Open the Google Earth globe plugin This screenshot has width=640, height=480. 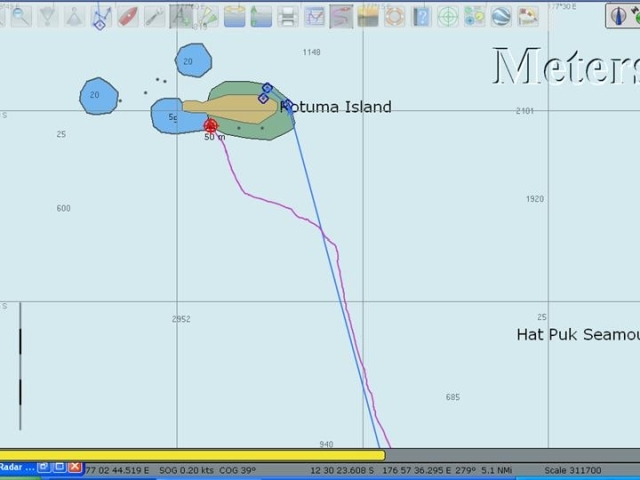coord(501,15)
